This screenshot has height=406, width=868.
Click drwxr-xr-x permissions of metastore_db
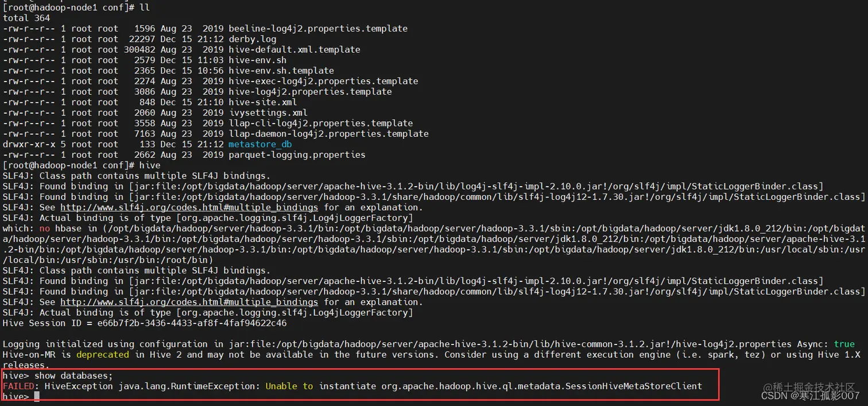point(29,144)
